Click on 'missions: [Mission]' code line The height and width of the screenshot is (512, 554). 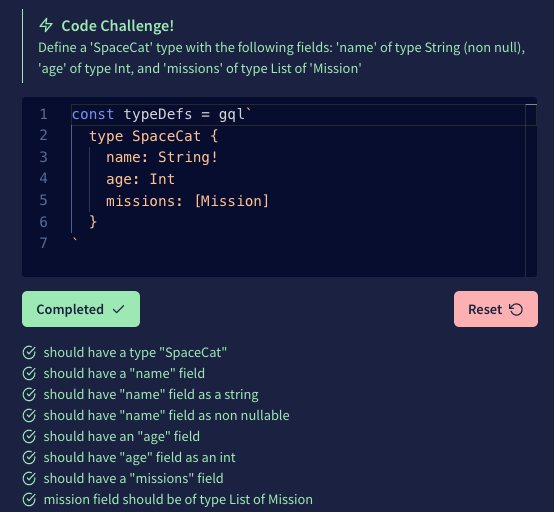click(188, 201)
